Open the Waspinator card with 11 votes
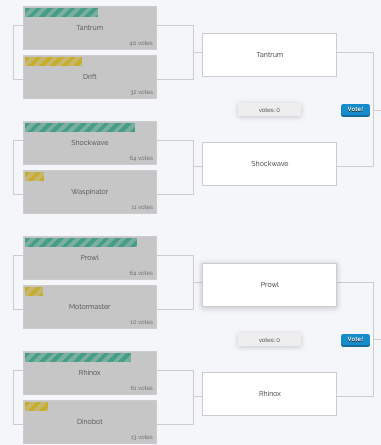Viewport: 381px width, 445px height. coord(90,192)
